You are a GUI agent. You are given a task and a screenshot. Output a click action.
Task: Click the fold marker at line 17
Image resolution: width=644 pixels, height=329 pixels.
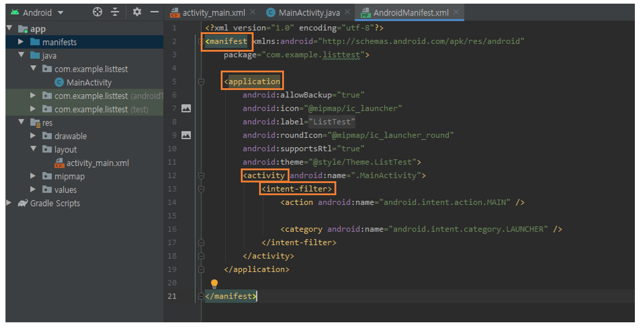[x=201, y=243]
